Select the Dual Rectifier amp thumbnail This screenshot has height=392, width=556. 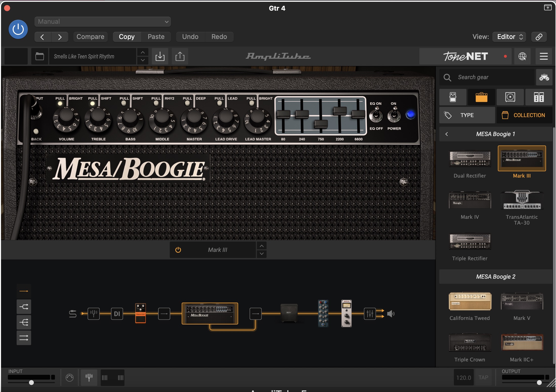click(470, 159)
